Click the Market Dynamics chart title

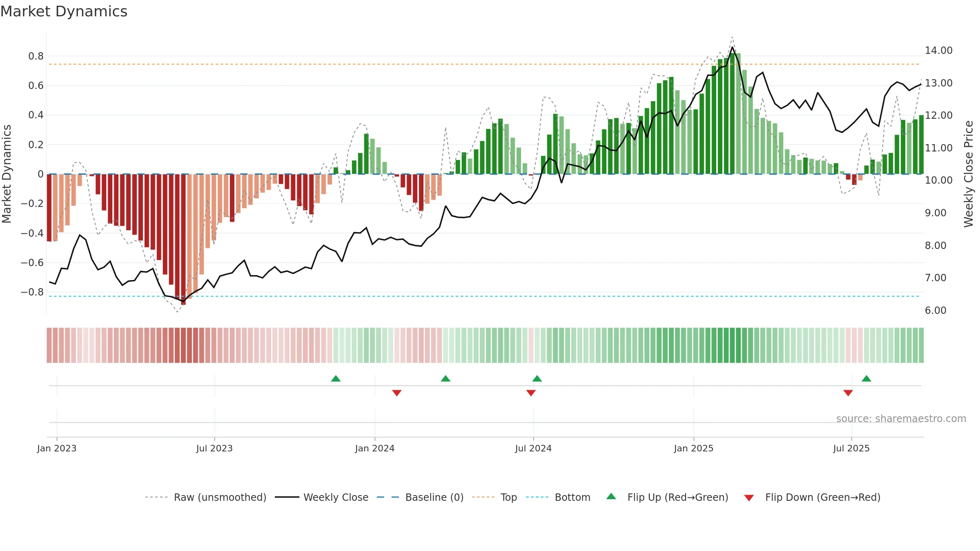tap(64, 11)
